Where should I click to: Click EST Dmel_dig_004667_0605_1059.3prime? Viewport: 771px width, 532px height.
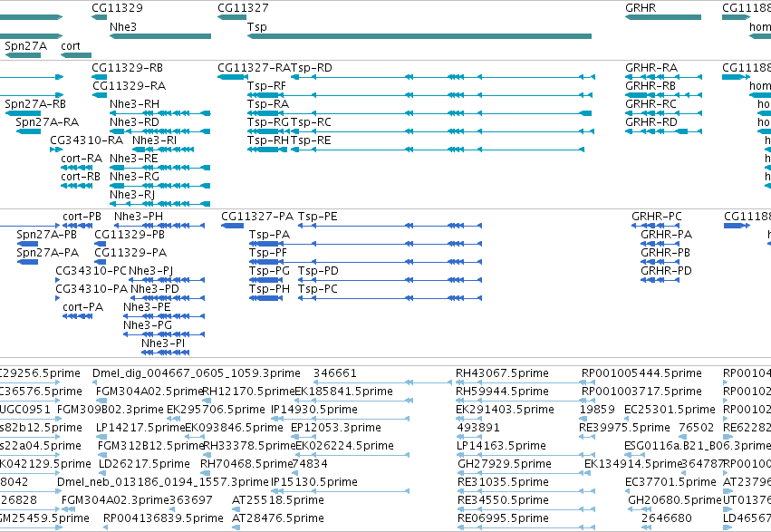coord(197,373)
